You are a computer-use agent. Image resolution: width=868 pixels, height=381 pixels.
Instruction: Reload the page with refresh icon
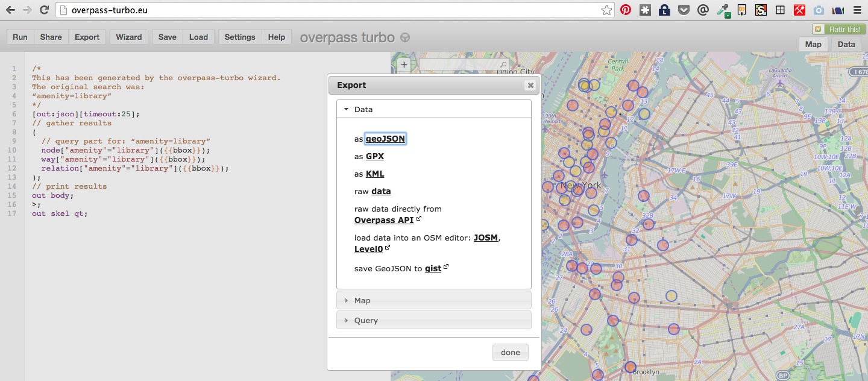(x=44, y=10)
